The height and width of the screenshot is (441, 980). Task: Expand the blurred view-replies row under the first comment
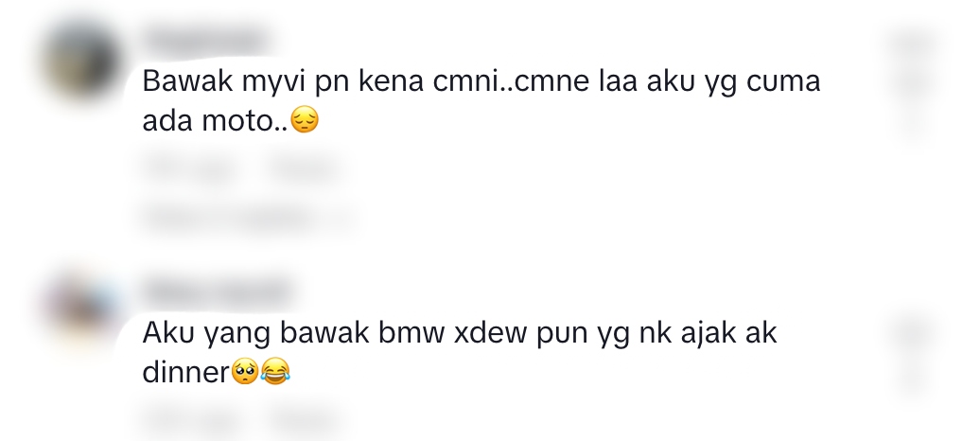[249, 217]
